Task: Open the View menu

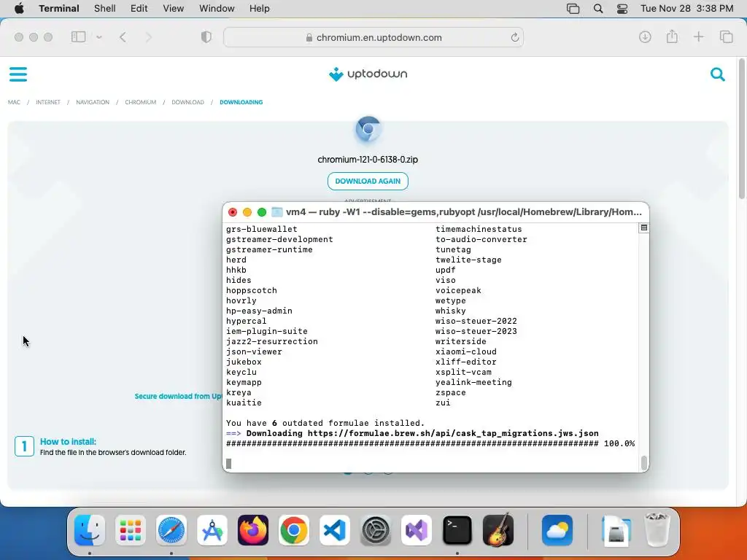Action: 174,9
